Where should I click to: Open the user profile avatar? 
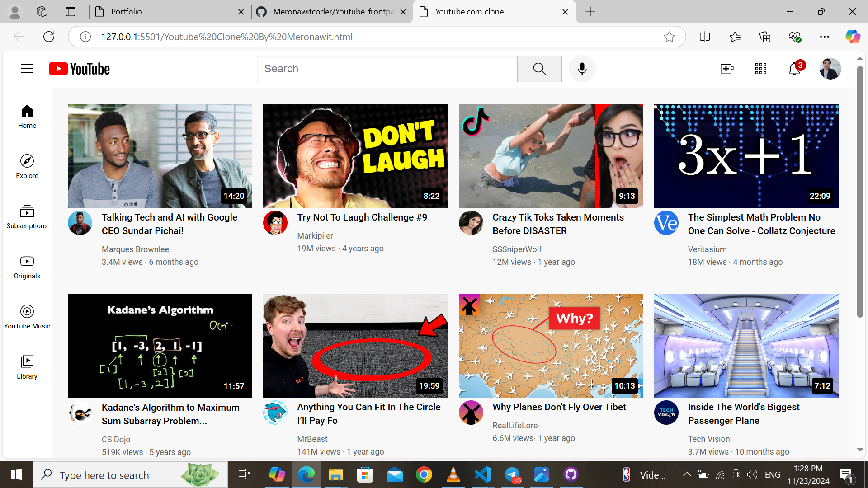tap(830, 69)
